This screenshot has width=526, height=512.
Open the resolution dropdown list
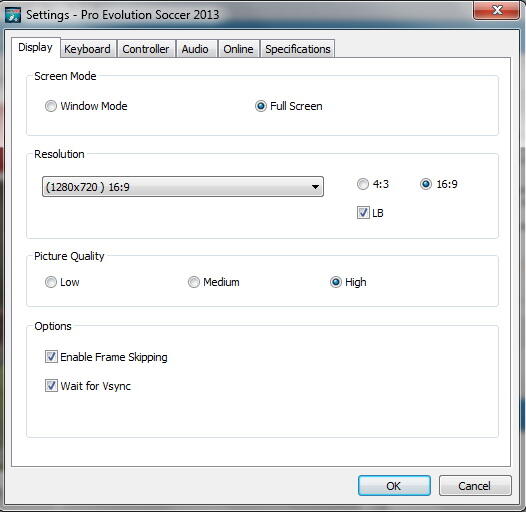tap(183, 187)
